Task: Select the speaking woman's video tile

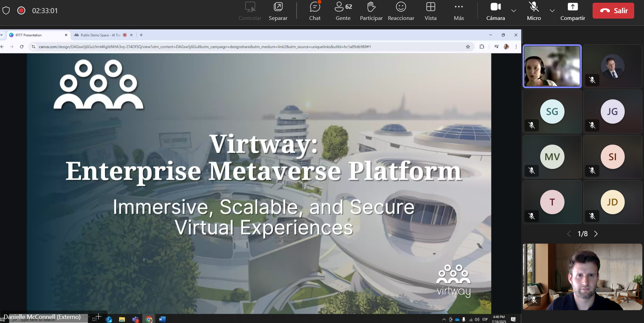Action: (x=552, y=66)
